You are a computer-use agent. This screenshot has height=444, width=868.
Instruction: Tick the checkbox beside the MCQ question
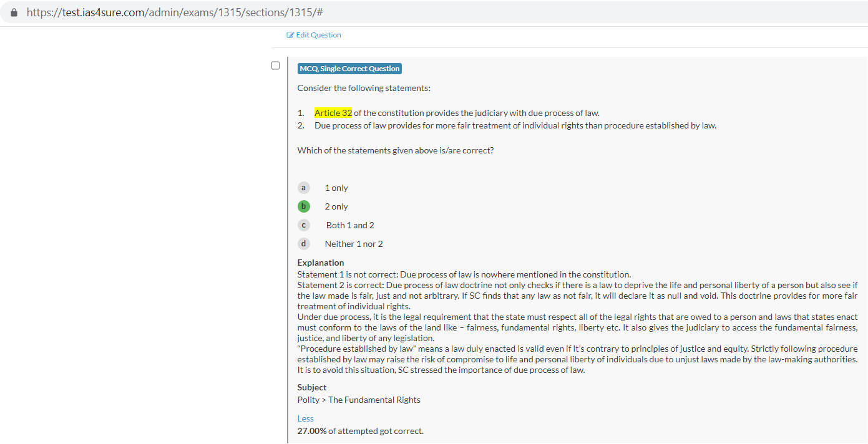(275, 65)
